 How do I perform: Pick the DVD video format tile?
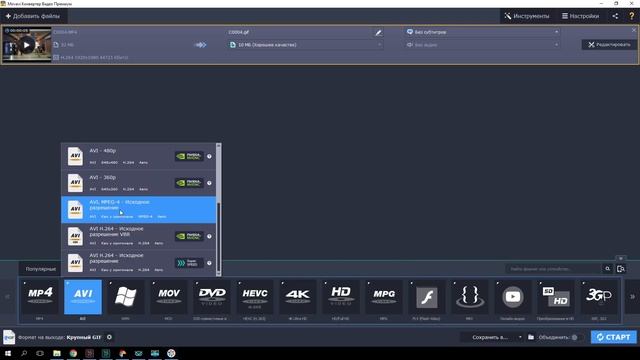pyautogui.click(x=212, y=297)
